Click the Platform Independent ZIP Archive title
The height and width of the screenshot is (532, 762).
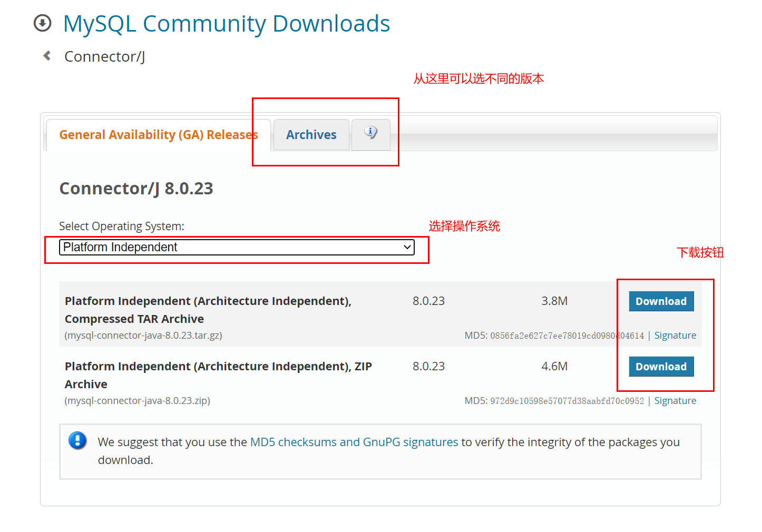point(219,375)
